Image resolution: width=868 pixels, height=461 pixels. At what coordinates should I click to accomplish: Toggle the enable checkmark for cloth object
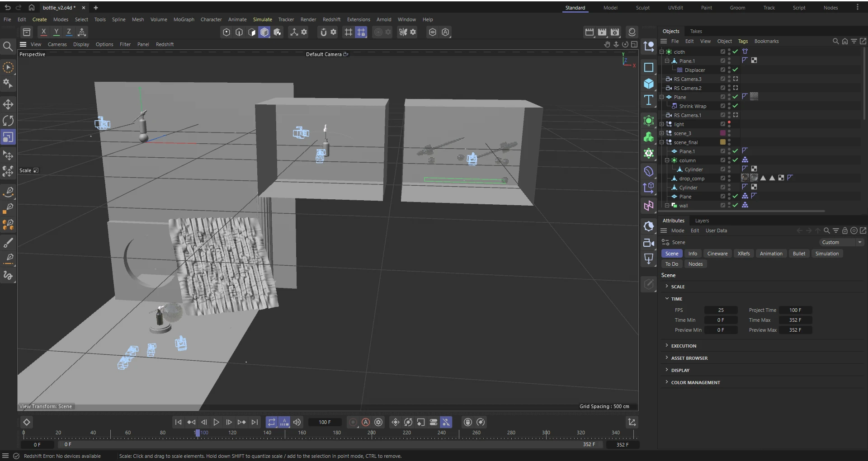(x=735, y=52)
